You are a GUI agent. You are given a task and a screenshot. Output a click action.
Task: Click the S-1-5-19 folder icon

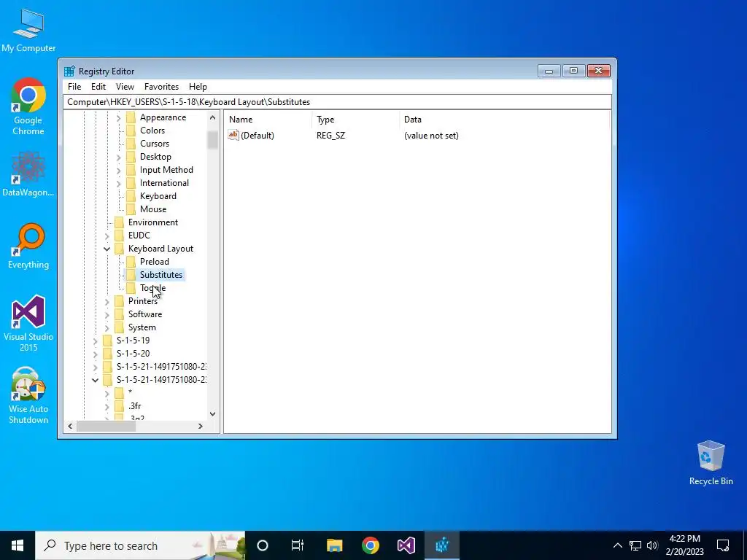(x=108, y=341)
